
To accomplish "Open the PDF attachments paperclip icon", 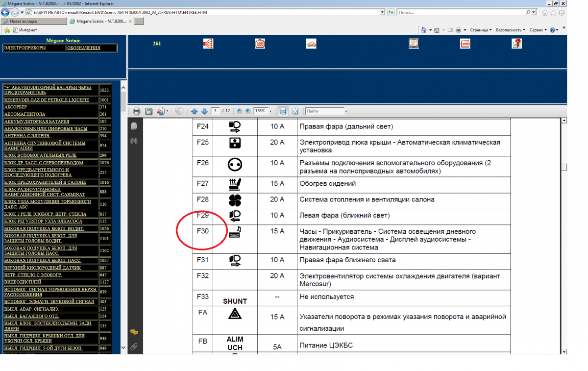I will point(134,346).
